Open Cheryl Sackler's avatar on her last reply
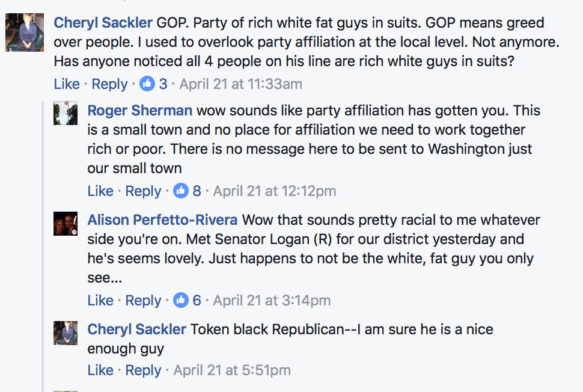Image resolution: width=583 pixels, height=392 pixels. pyautogui.click(x=66, y=333)
